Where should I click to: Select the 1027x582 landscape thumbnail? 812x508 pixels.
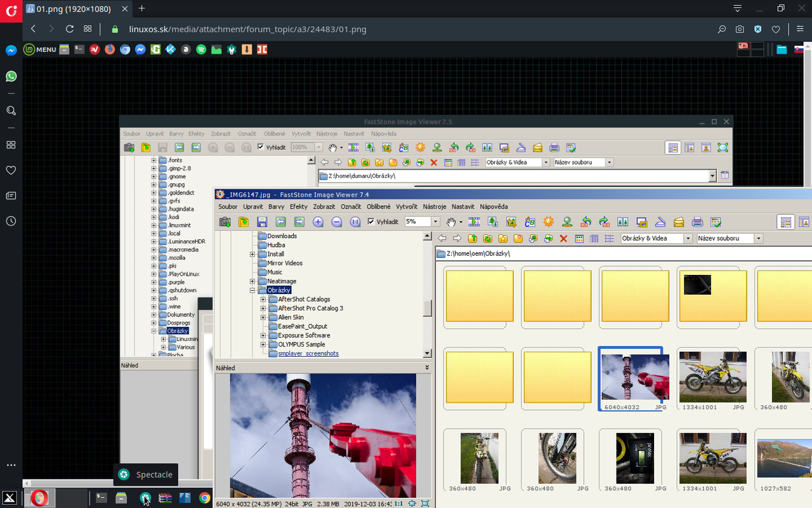tap(784, 460)
